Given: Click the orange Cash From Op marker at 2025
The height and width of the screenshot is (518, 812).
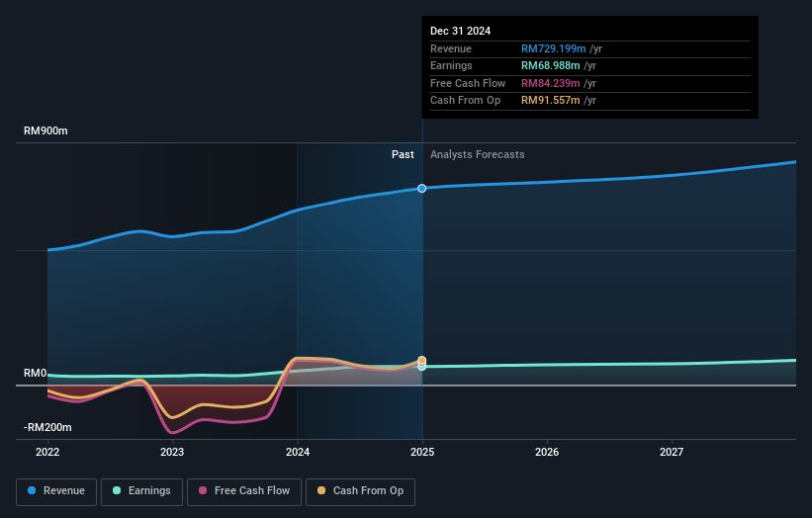Looking at the screenshot, I should tap(422, 361).
